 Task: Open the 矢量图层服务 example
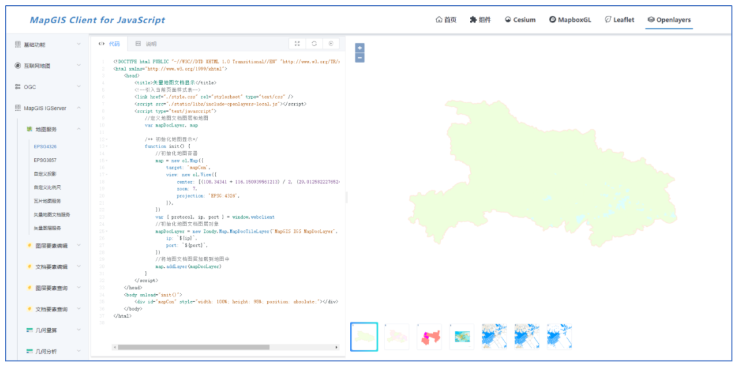point(47,228)
